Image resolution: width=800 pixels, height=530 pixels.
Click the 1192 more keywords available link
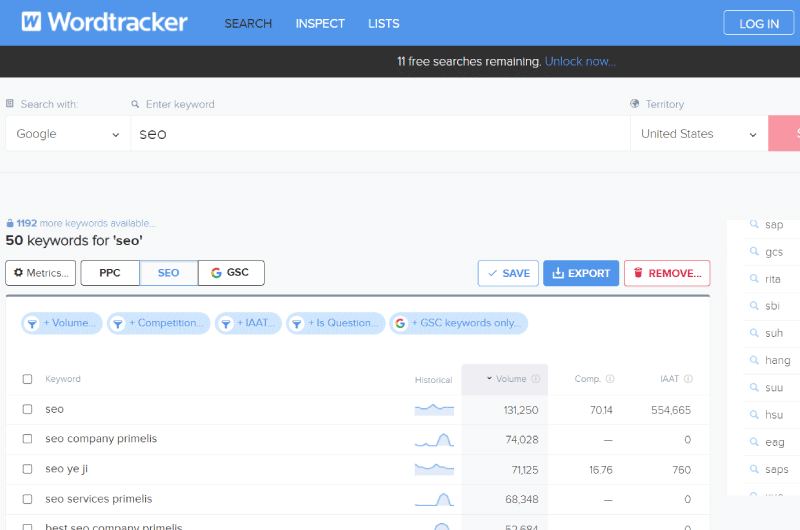pos(86,223)
